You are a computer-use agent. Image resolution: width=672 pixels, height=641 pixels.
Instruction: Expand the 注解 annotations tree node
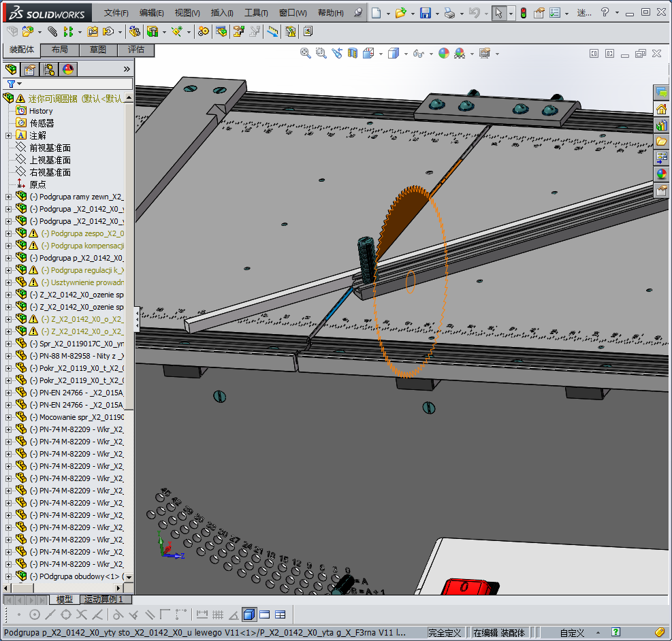8,135
